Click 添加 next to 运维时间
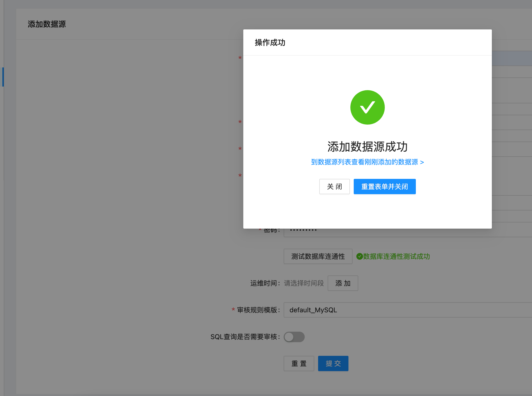Screen dimensions: 532x396 click(343, 283)
